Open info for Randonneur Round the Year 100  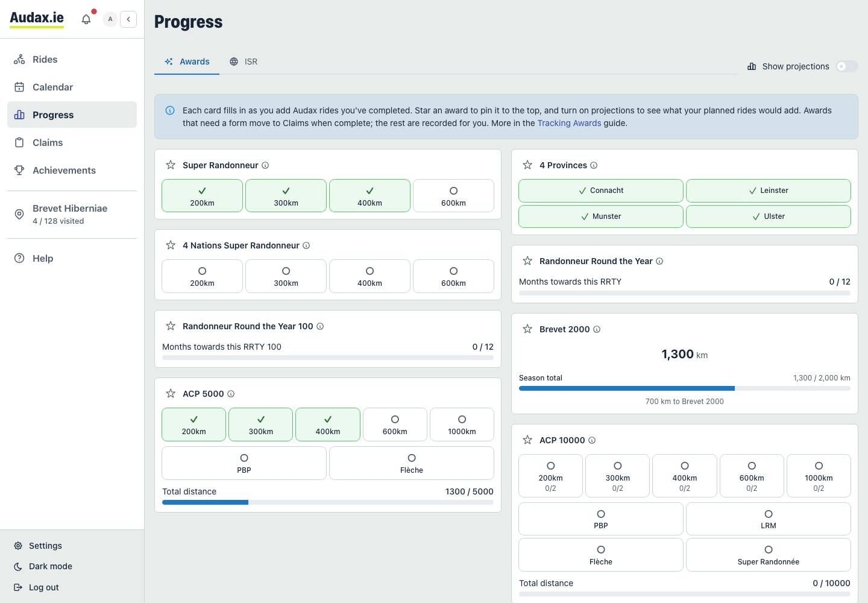(x=320, y=326)
